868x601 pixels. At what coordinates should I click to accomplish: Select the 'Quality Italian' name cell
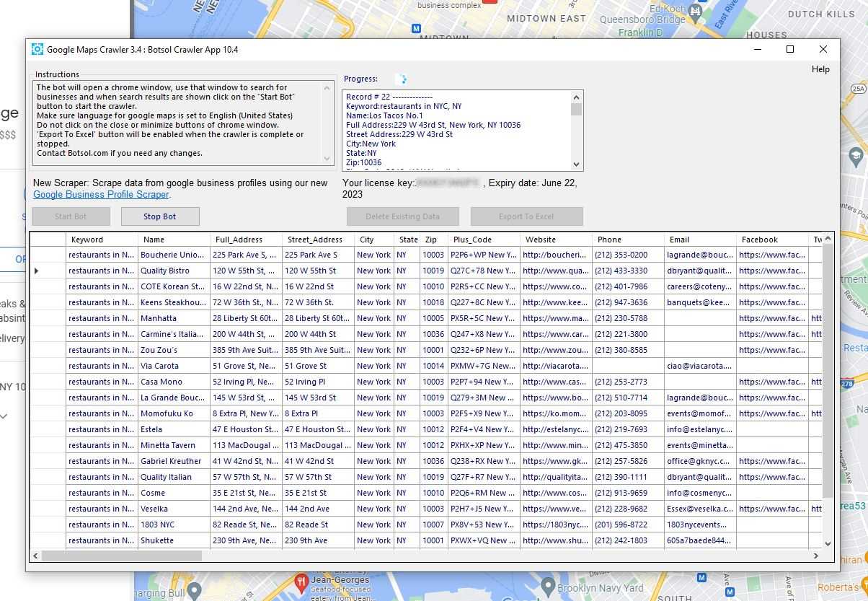coord(174,477)
